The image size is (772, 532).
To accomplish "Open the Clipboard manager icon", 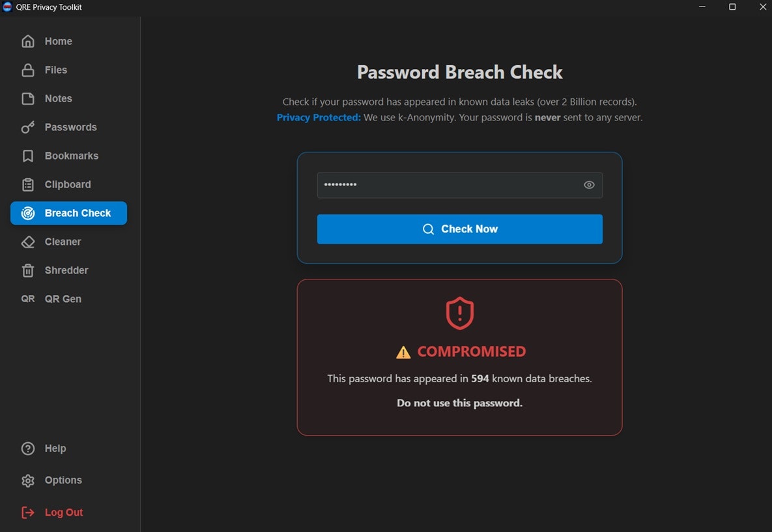I will (x=28, y=184).
